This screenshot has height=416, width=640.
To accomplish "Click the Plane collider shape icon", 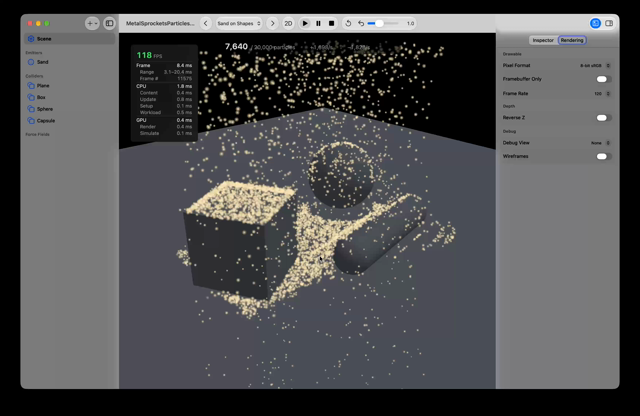I will [x=31, y=86].
